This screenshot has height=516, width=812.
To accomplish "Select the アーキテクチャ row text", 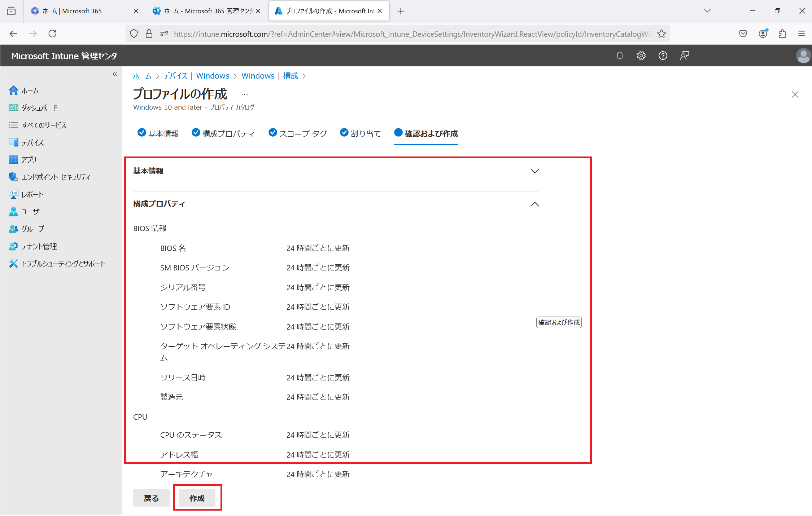I will pyautogui.click(x=187, y=474).
